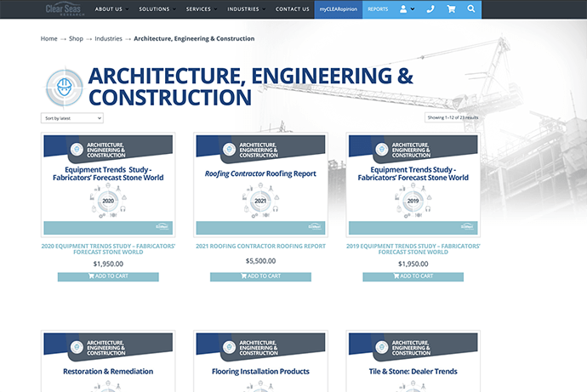Viewport: 587px width, 392px height.
Task: Go to Home breadcrumb
Action: (x=49, y=38)
